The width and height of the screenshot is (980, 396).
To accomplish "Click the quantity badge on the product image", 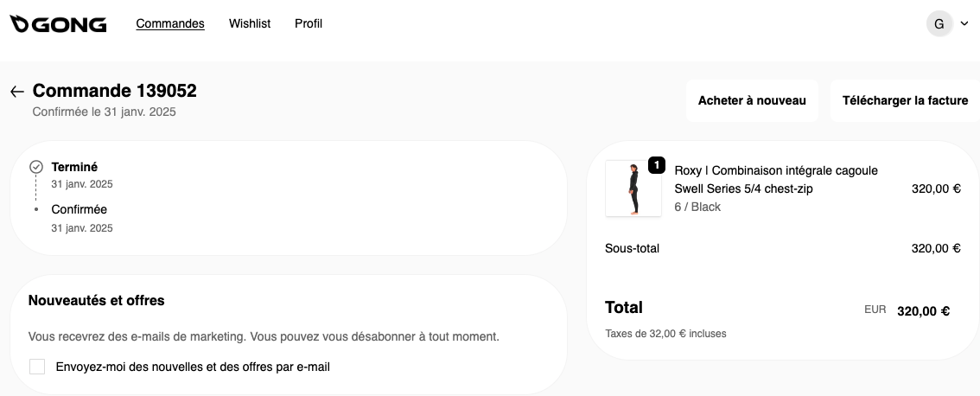I will (657, 165).
